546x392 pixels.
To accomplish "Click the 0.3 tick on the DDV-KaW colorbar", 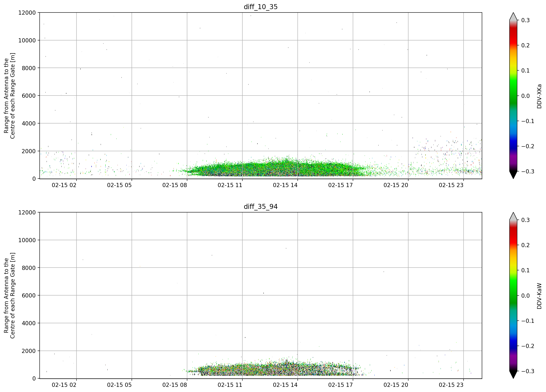I will pos(526,220).
